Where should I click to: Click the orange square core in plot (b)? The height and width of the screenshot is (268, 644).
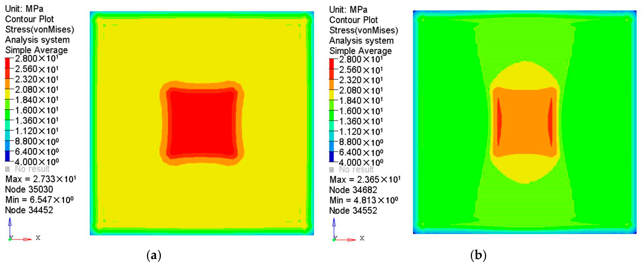click(x=524, y=122)
